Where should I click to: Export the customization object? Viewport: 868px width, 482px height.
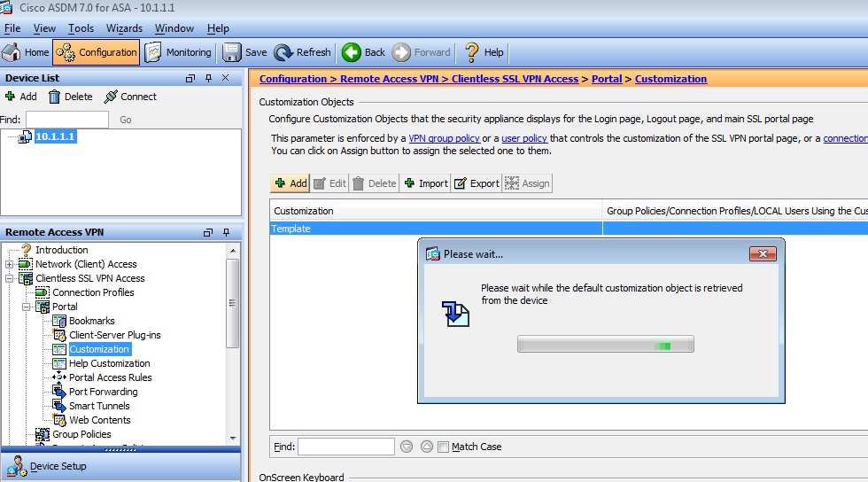click(477, 183)
